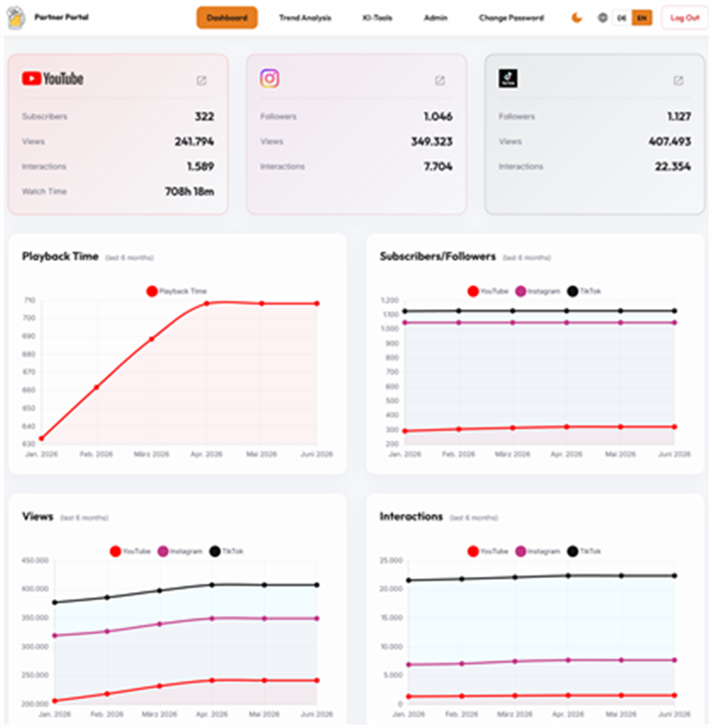Go to Trend Analysis

click(305, 18)
